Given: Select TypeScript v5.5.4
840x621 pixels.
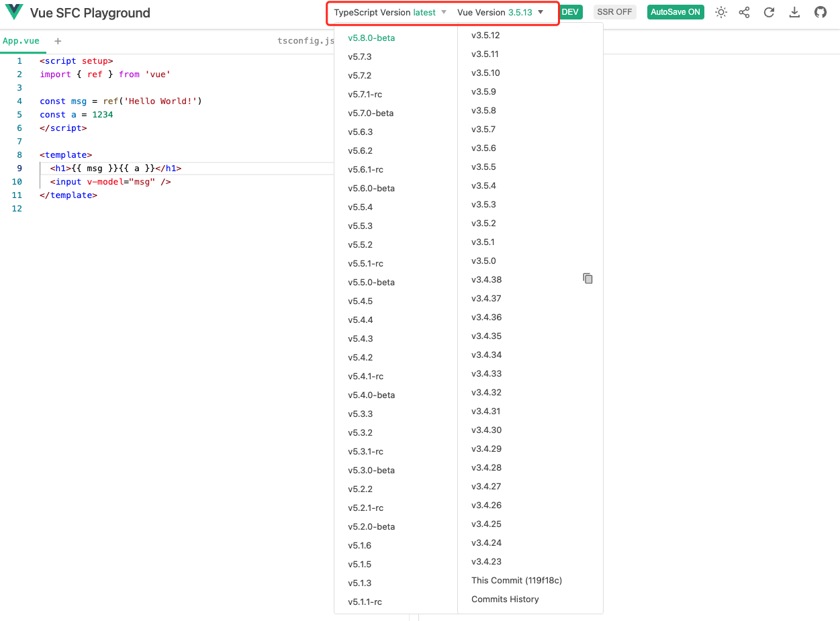Looking at the screenshot, I should pyautogui.click(x=360, y=207).
